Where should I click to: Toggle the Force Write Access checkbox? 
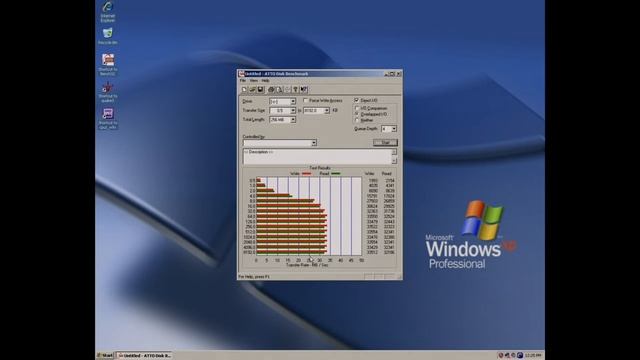click(305, 100)
